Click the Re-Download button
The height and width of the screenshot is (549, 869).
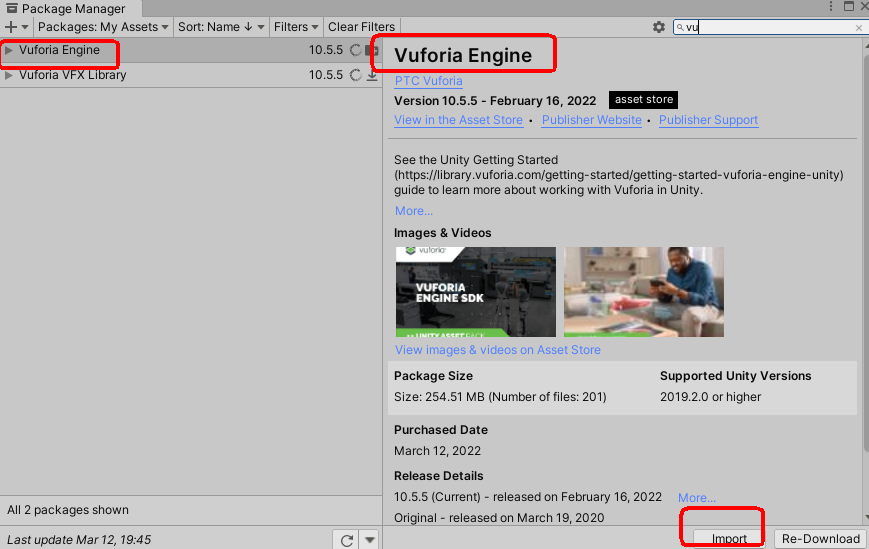click(821, 539)
